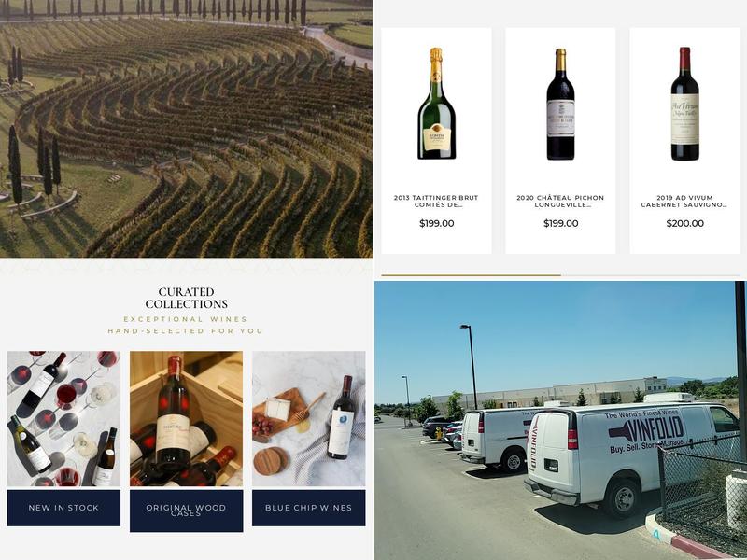Click the terraced vineyard hero image
Image resolution: width=747 pixels, height=560 pixels.
(186, 129)
